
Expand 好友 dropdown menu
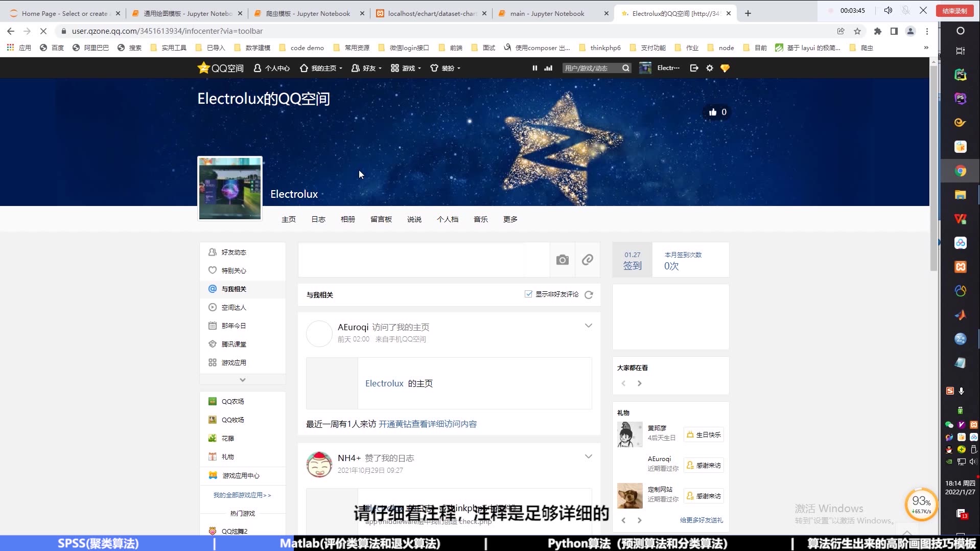pos(366,68)
